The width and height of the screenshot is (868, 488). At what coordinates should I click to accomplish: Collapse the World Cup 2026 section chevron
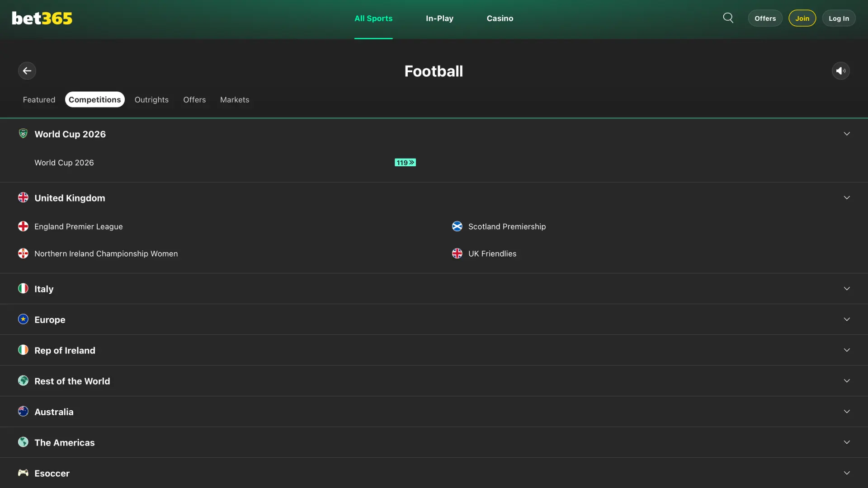point(847,134)
